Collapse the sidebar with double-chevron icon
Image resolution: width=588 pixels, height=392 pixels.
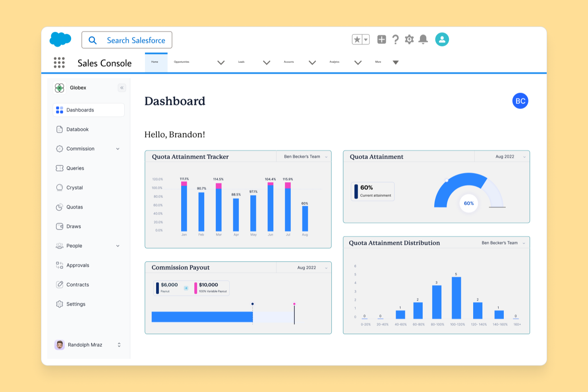tap(122, 88)
